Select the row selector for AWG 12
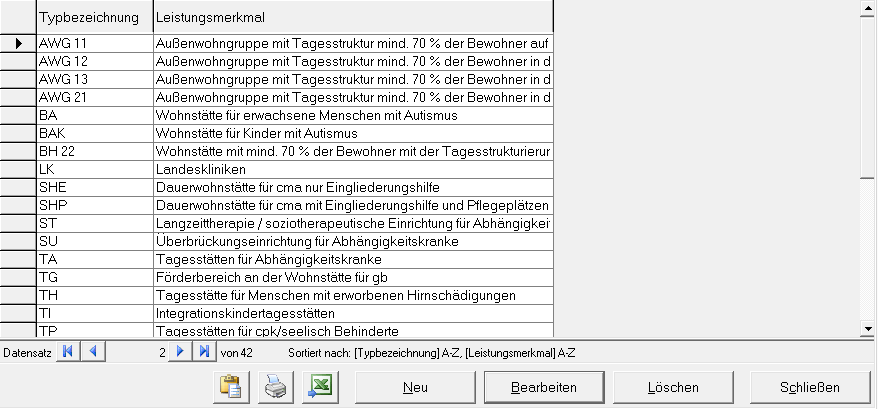Screen dimensions: 878x409 click(x=18, y=62)
